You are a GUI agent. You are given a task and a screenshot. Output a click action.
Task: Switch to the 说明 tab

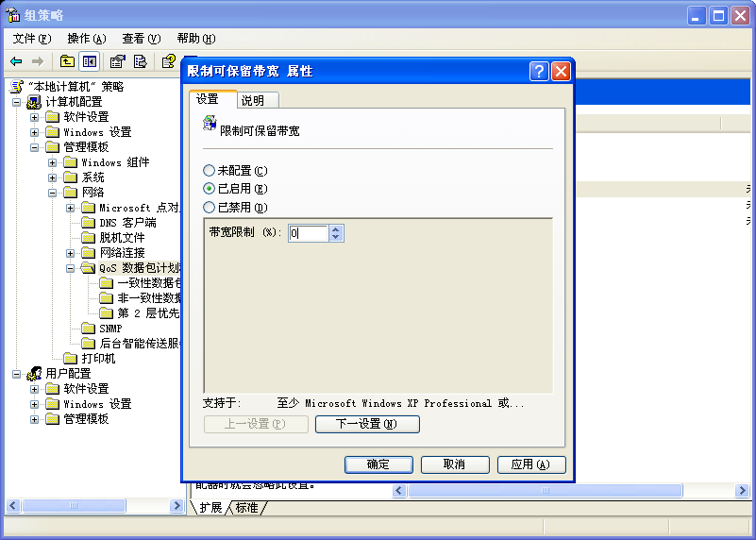tap(252, 100)
